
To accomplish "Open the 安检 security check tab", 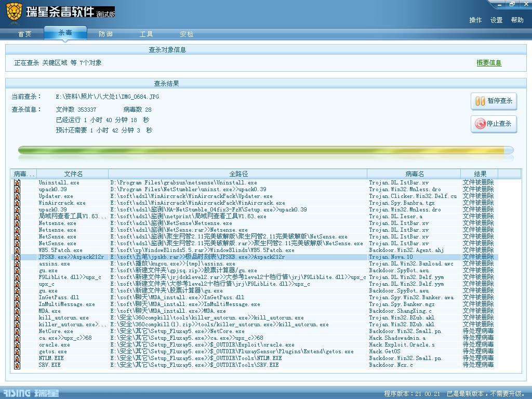I will coord(187,34).
